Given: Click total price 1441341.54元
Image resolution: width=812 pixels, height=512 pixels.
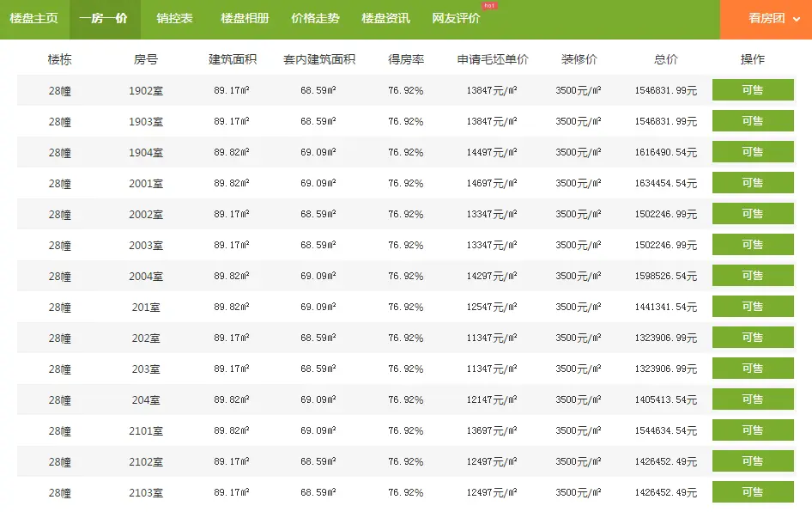Looking at the screenshot, I should [x=666, y=308].
